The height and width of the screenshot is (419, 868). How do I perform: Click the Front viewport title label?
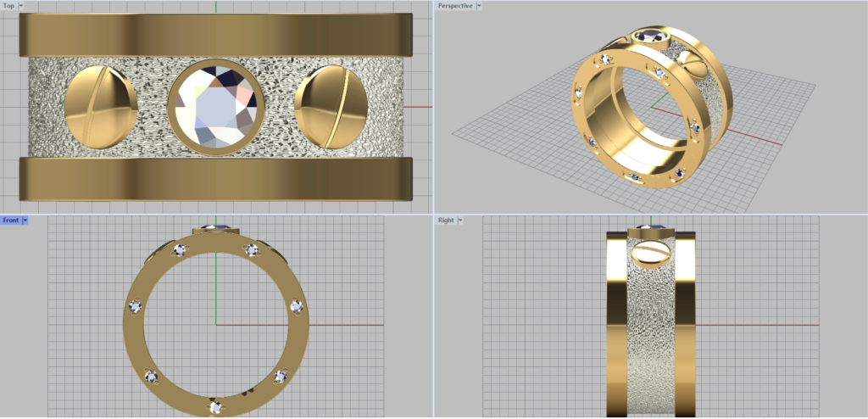11,221
